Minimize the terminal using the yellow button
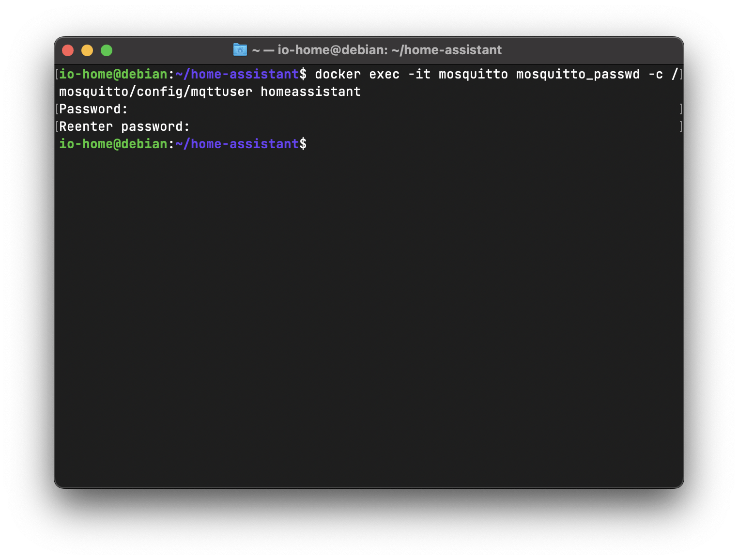738x560 pixels. coord(87,50)
